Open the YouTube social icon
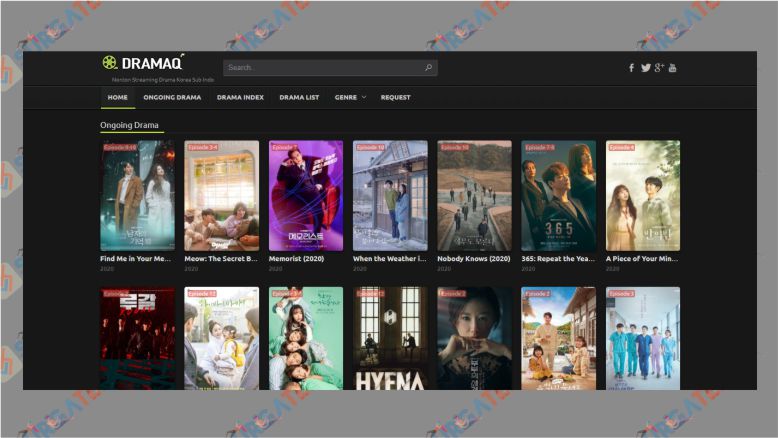This screenshot has height=438, width=778. click(673, 68)
